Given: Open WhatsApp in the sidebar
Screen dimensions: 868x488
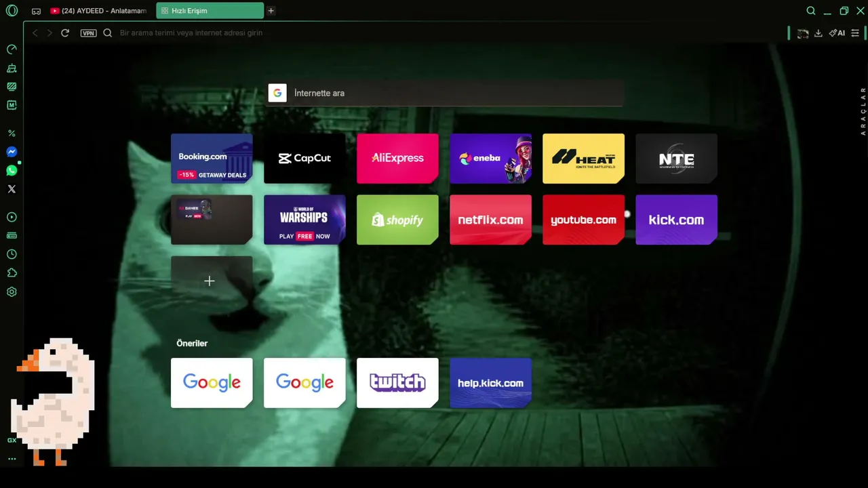Looking at the screenshot, I should point(12,171).
